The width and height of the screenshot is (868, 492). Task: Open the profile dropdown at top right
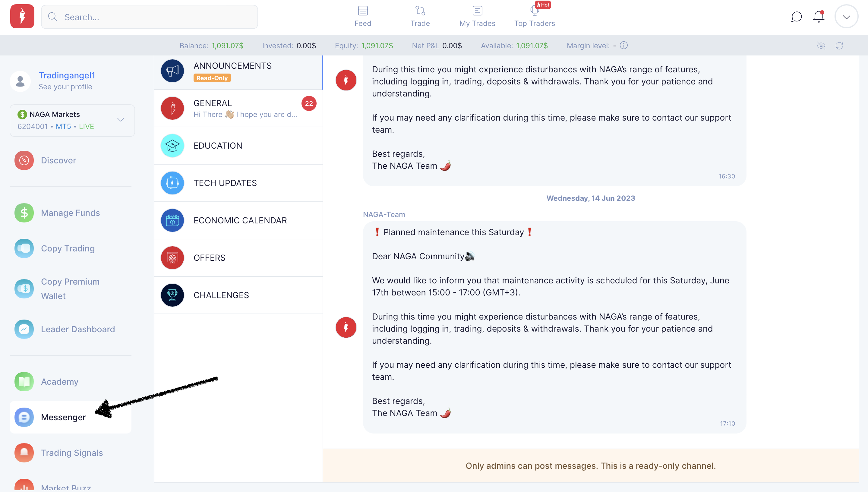(846, 16)
